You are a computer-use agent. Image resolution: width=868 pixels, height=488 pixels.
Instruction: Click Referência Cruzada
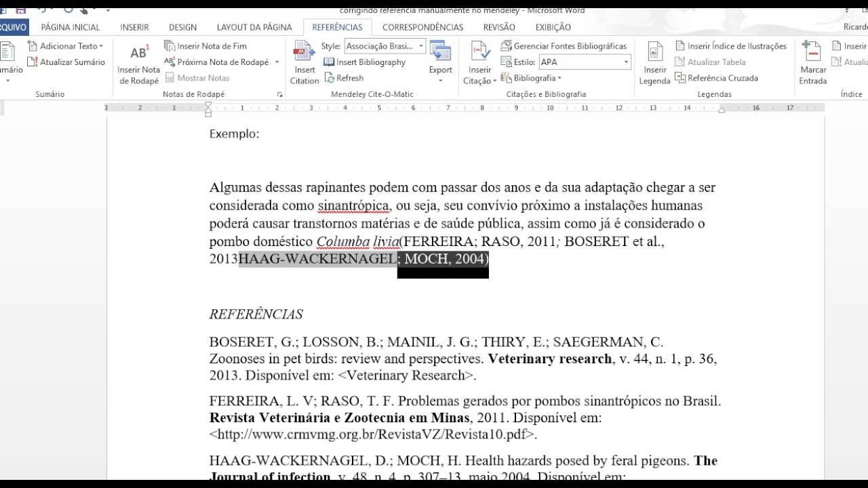coord(716,78)
